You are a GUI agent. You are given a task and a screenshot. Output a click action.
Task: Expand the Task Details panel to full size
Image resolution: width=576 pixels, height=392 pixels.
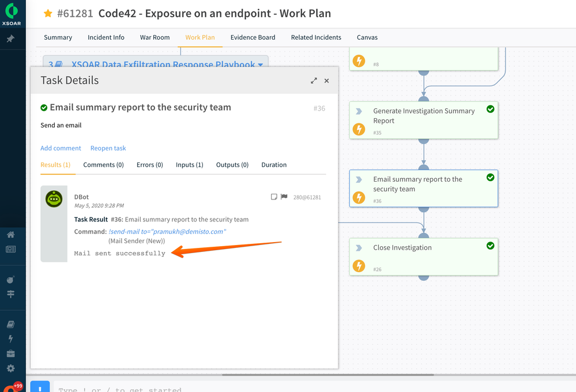[314, 81]
